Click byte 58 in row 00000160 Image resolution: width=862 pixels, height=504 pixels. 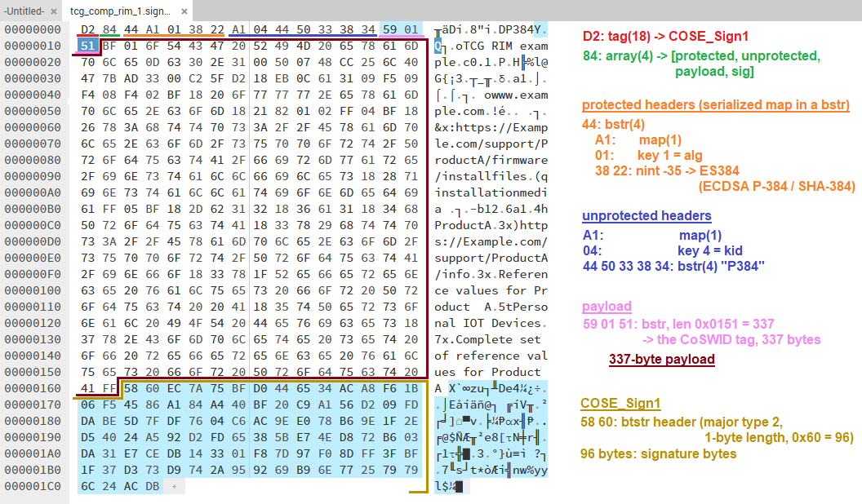click(x=131, y=389)
